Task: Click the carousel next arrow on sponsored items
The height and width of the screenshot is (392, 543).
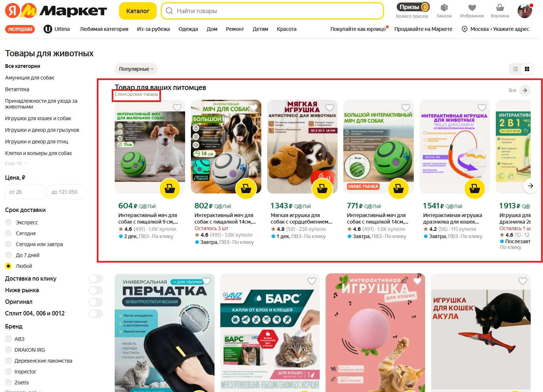Action: coord(530,186)
